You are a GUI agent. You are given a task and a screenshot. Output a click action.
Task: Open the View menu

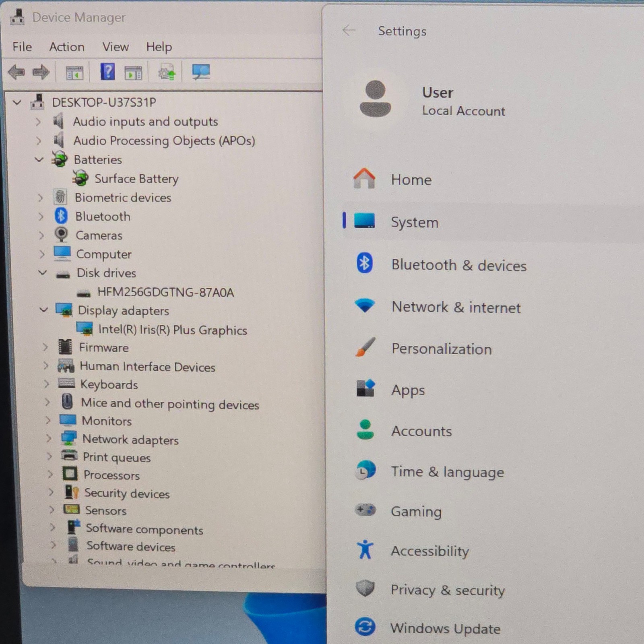(116, 47)
